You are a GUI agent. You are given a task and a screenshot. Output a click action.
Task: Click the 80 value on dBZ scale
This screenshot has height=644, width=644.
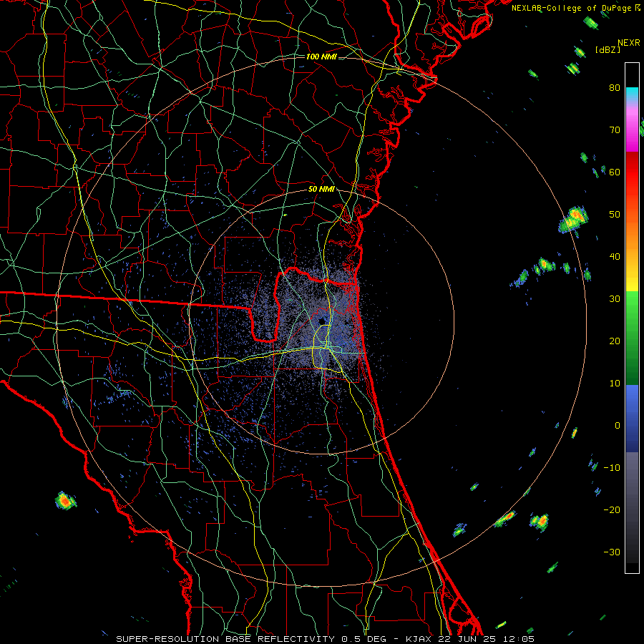pos(615,88)
